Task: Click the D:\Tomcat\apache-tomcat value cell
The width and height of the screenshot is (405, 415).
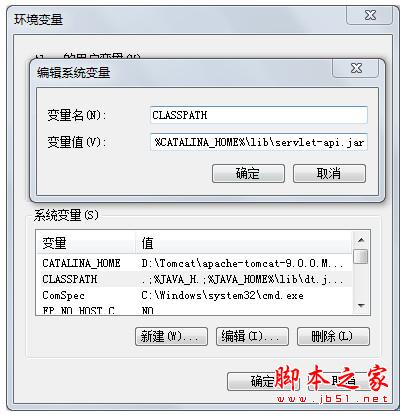Action: (242, 264)
